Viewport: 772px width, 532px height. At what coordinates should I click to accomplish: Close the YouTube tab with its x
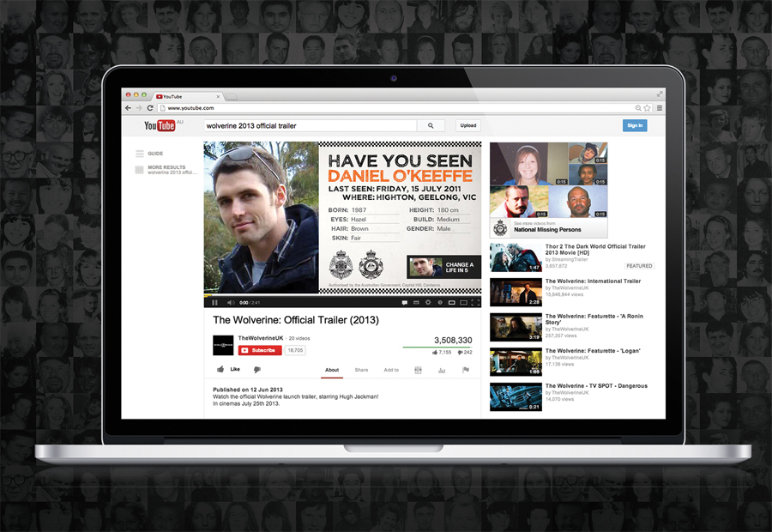[218, 97]
